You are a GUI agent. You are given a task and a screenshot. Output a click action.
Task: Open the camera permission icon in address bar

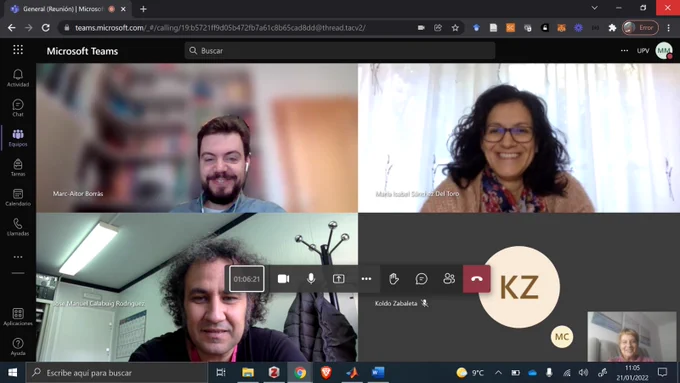(x=421, y=28)
